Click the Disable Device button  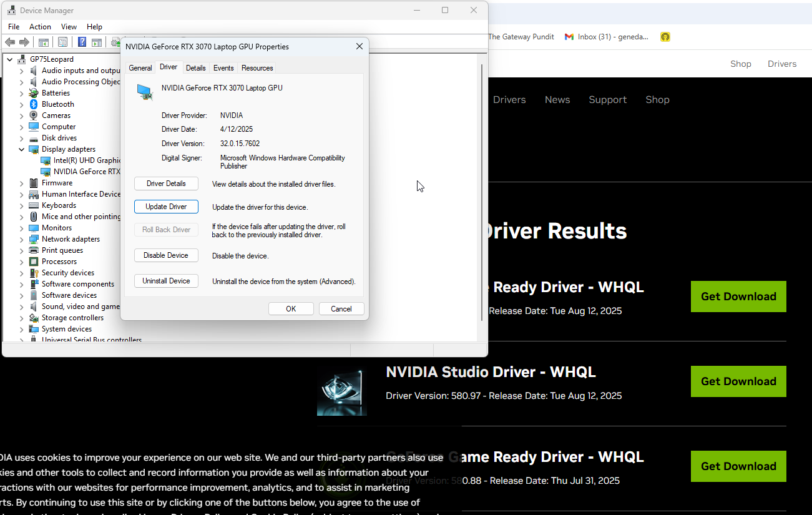[x=166, y=255]
